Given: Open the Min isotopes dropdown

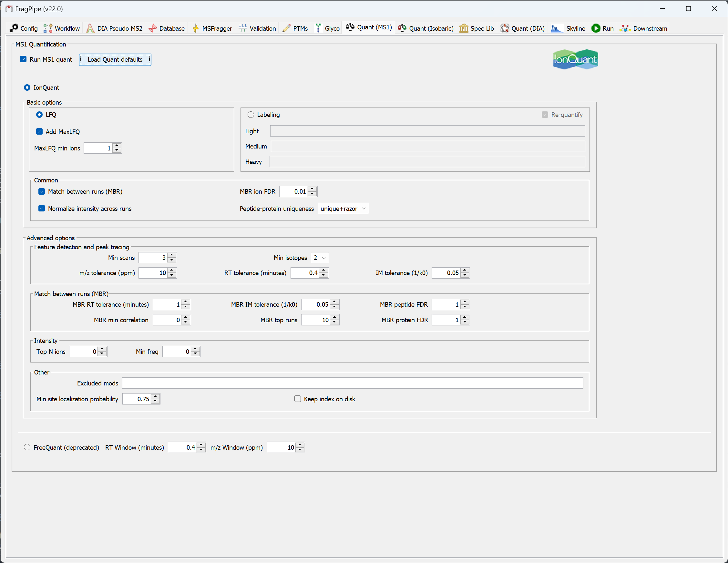Looking at the screenshot, I should (320, 258).
